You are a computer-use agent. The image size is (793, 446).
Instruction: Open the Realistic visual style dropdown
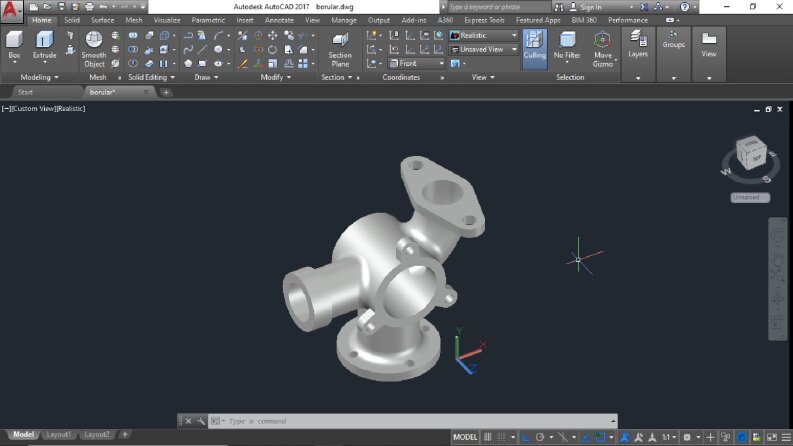pyautogui.click(x=484, y=35)
